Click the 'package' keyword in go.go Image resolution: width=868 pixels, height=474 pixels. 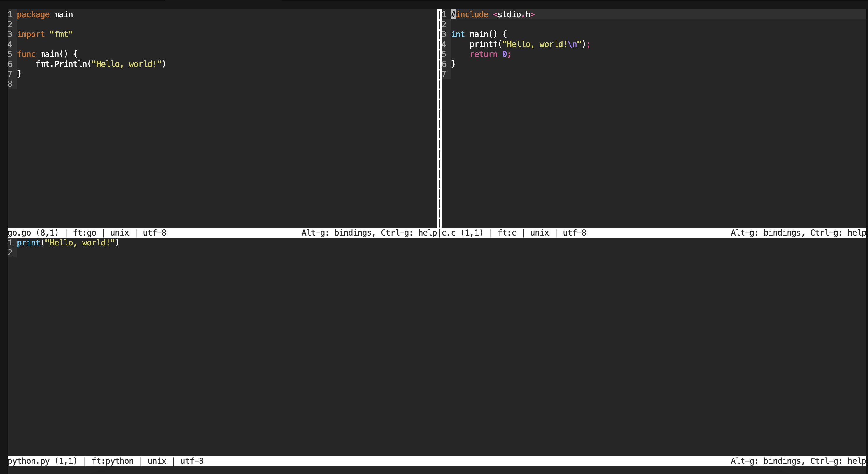33,15
